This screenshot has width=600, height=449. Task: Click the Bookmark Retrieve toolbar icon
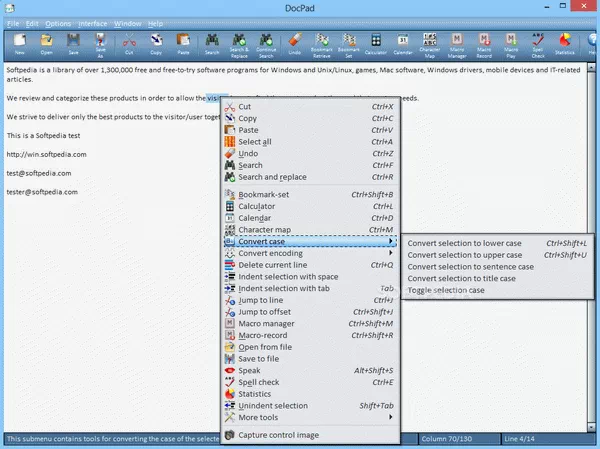point(322,45)
